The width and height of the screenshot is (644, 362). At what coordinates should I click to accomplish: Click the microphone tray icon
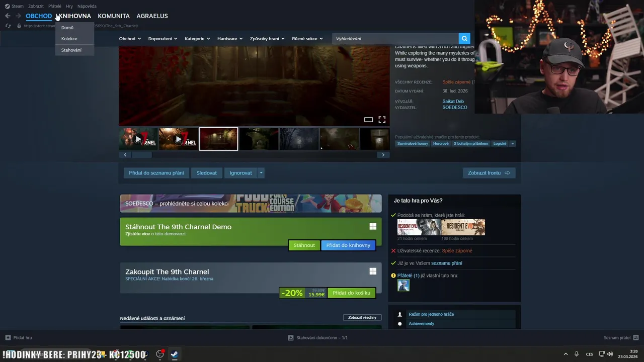[x=577, y=354]
